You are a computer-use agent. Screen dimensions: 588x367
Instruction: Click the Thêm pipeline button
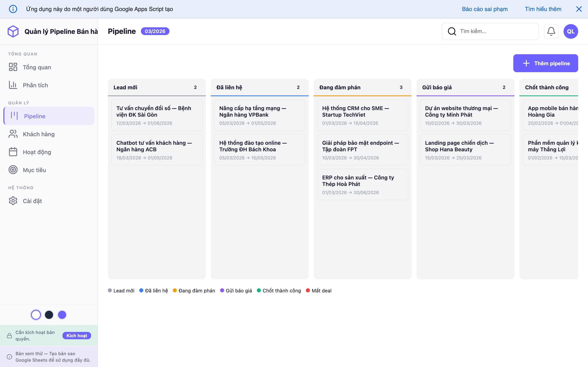(546, 63)
